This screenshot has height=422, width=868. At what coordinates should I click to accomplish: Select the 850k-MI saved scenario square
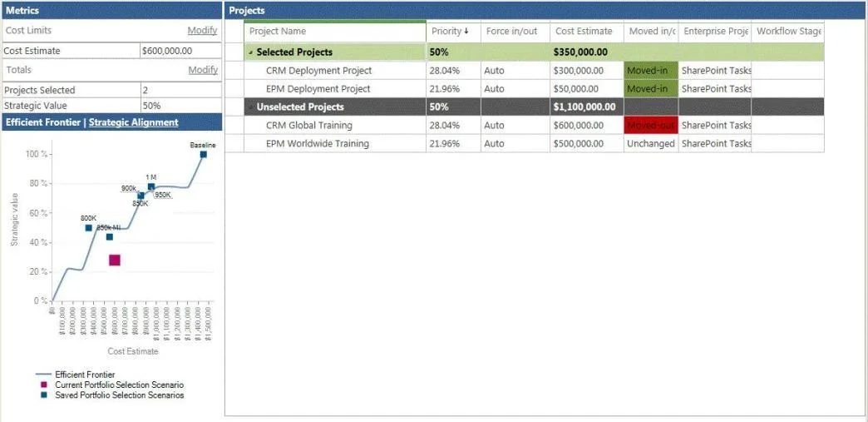pos(110,236)
